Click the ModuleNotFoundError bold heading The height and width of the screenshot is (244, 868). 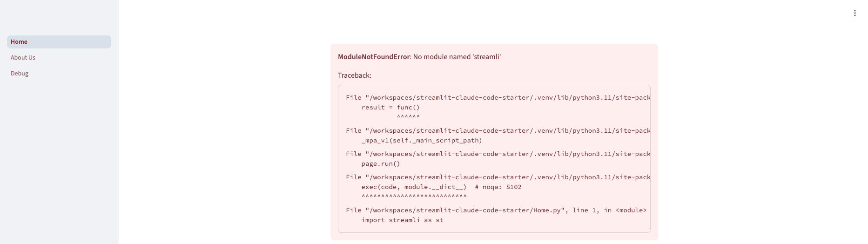374,57
